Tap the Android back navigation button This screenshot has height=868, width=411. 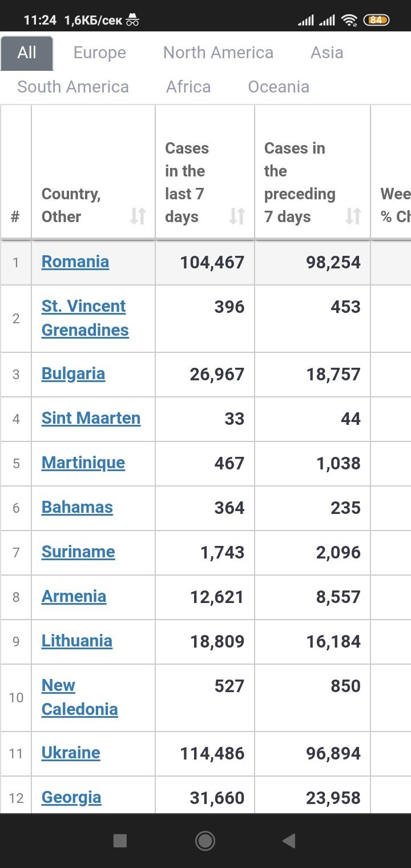289,841
